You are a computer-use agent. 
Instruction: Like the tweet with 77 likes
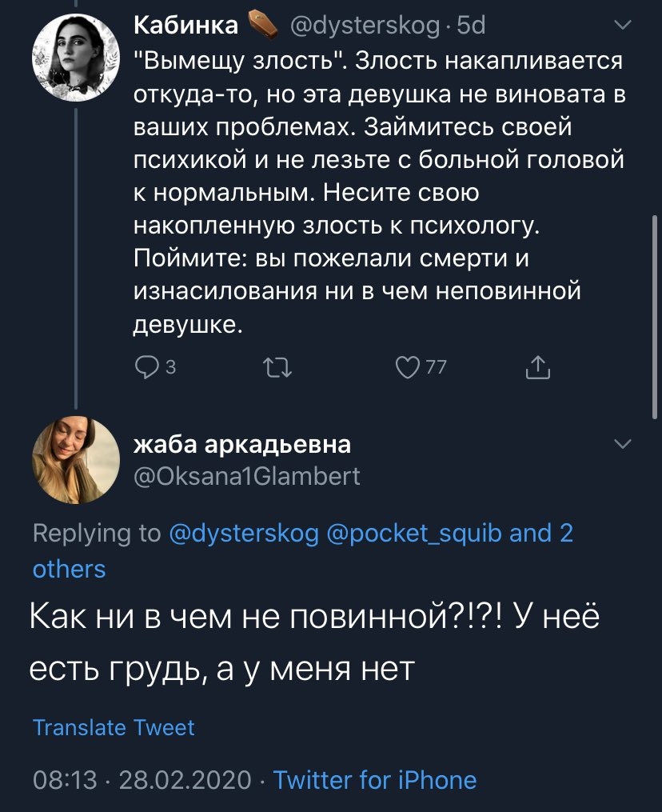pyautogui.click(x=408, y=367)
